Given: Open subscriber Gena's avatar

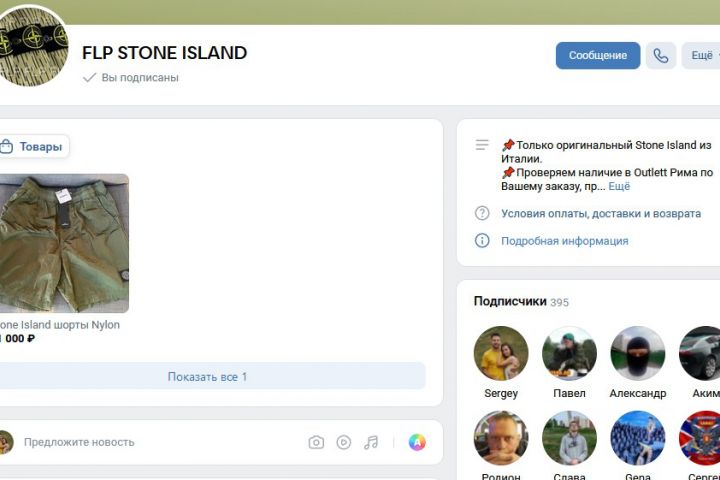Looking at the screenshot, I should tap(638, 438).
